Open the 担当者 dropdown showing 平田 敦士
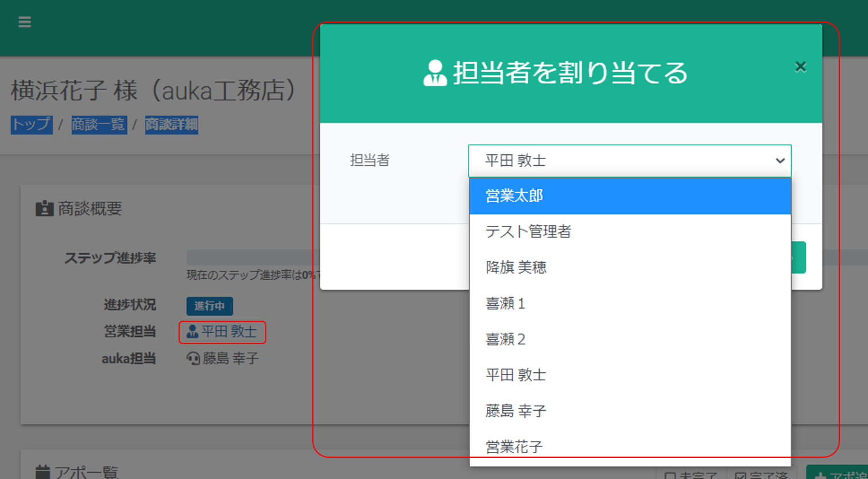 tap(630, 161)
